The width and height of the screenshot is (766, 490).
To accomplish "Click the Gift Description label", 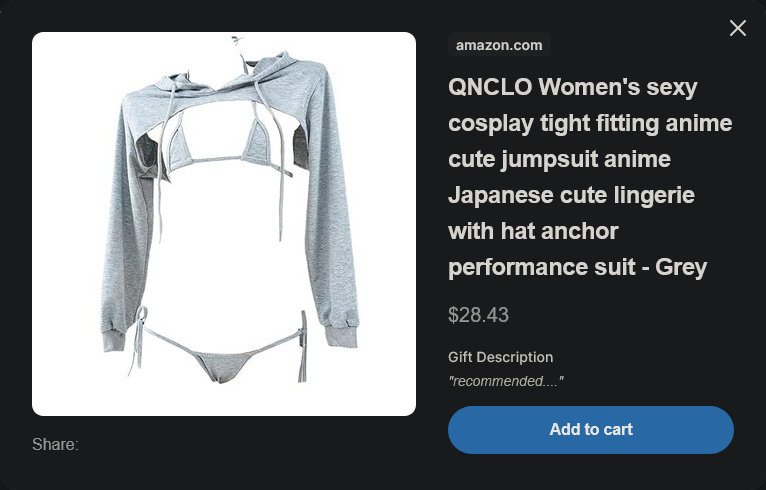I will tap(500, 357).
